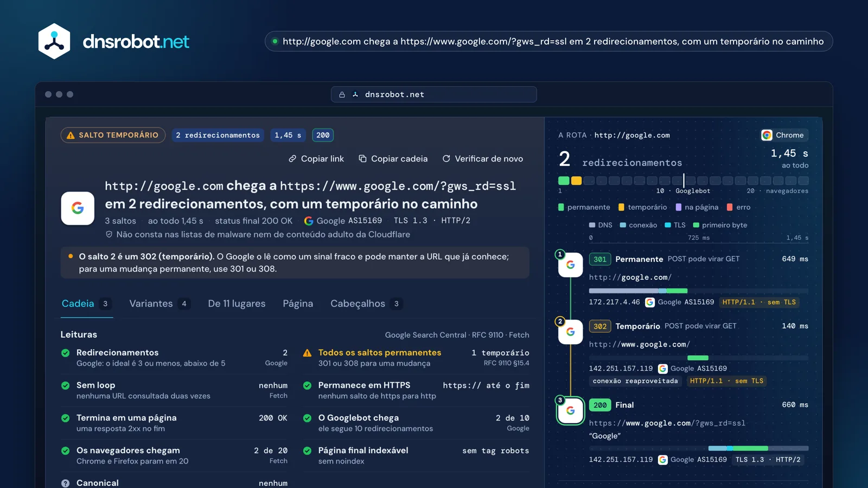Click the warning icon beside Todos os saltos permanentes
This screenshot has height=488, width=868.
point(307,353)
